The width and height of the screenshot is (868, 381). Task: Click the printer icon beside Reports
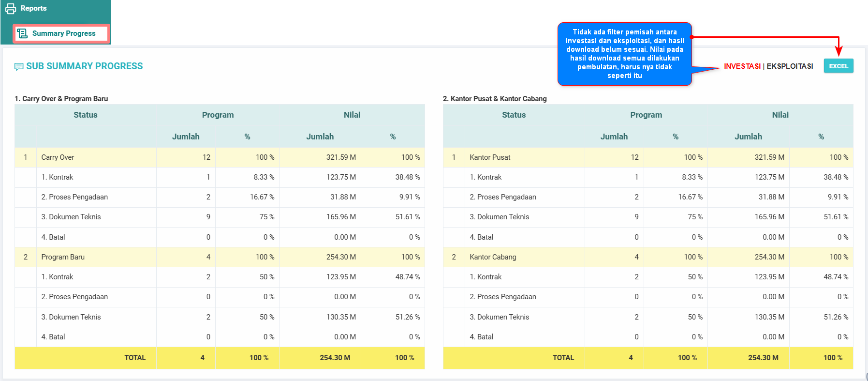point(11,9)
